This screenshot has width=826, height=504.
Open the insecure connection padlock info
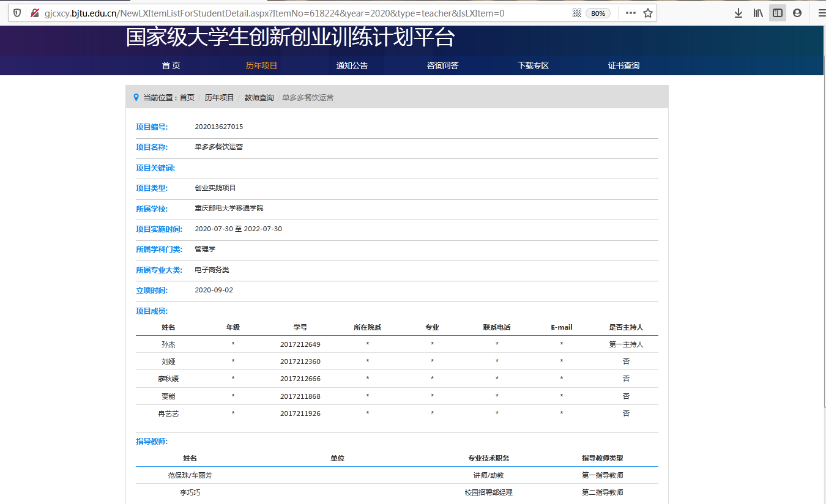coord(34,13)
